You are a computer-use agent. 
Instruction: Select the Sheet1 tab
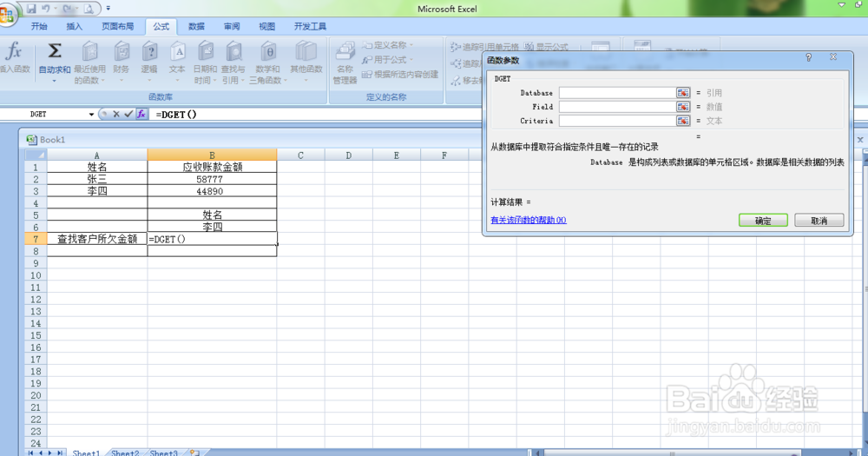click(x=86, y=453)
